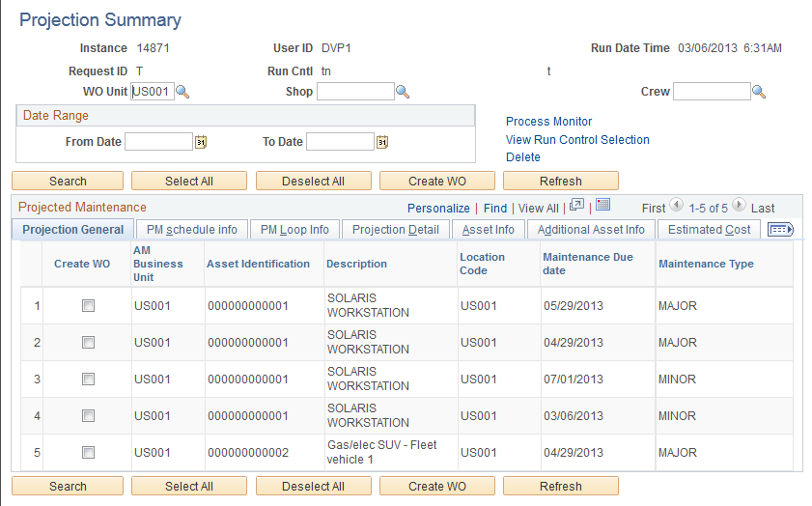Focus the WO Unit input field
The image size is (812, 506).
153,92
